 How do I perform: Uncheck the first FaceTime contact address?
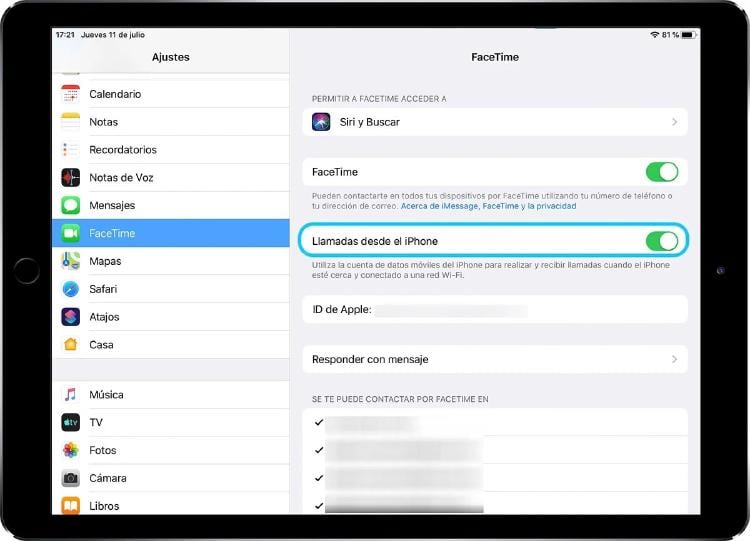[x=319, y=422]
